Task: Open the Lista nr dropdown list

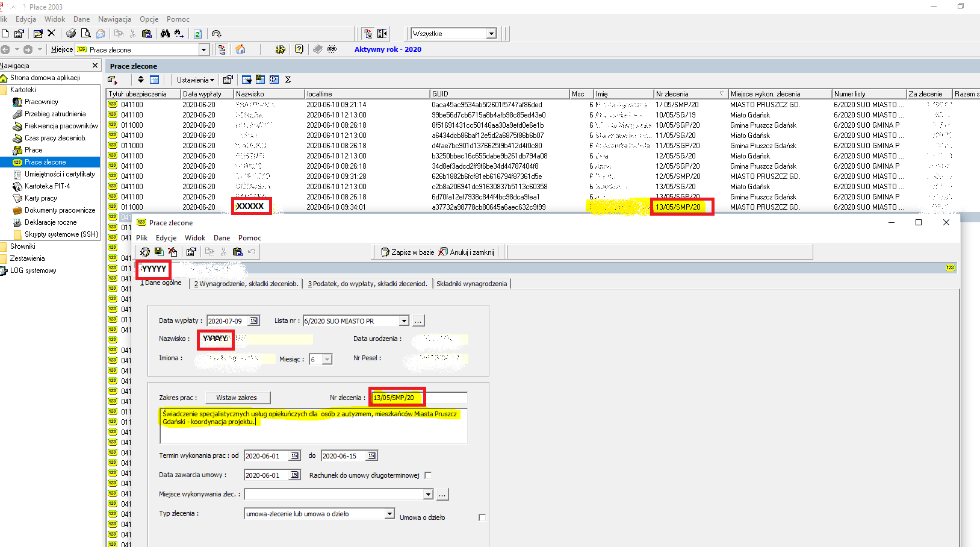Action: point(404,321)
